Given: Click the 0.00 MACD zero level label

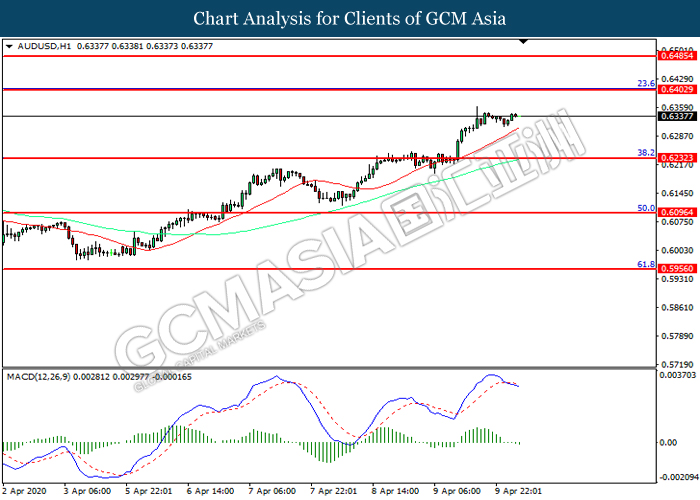Looking at the screenshot, I should point(668,442).
